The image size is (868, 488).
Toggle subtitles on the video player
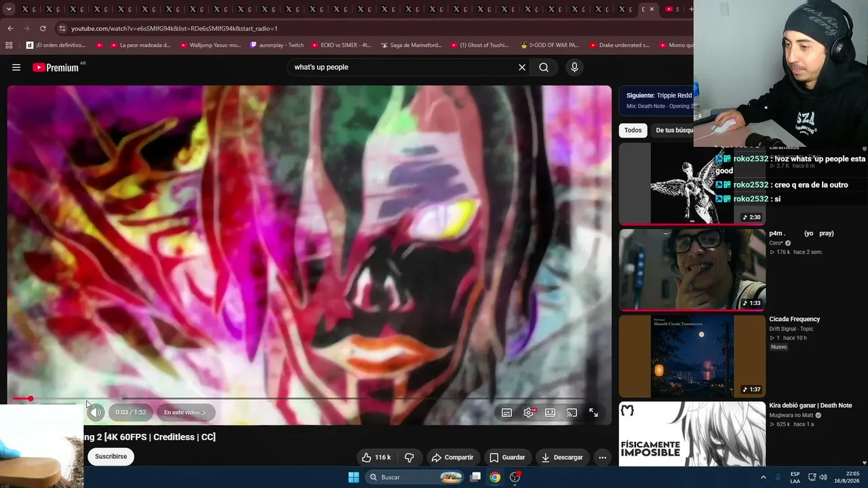click(507, 412)
